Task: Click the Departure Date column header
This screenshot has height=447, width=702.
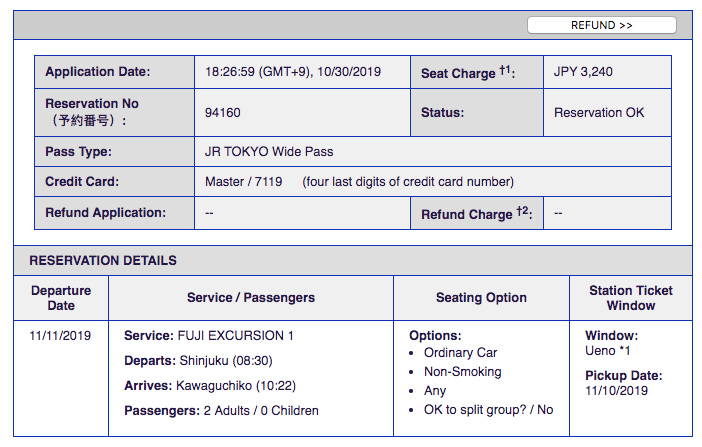Action: click(x=61, y=298)
